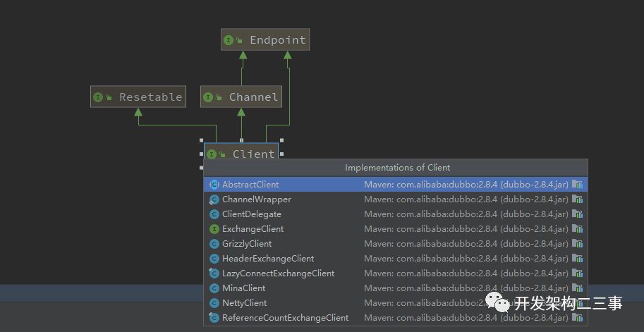Screen dimensions: 644x332
Task: Open the HeaderExchangeClient implementation
Action: [x=268, y=259]
